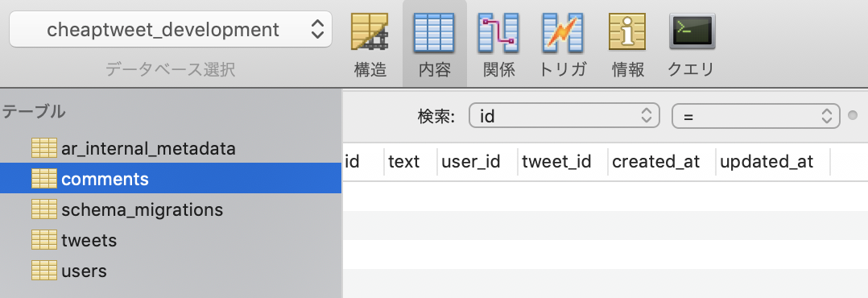Click the データベース選択 label

point(171,70)
